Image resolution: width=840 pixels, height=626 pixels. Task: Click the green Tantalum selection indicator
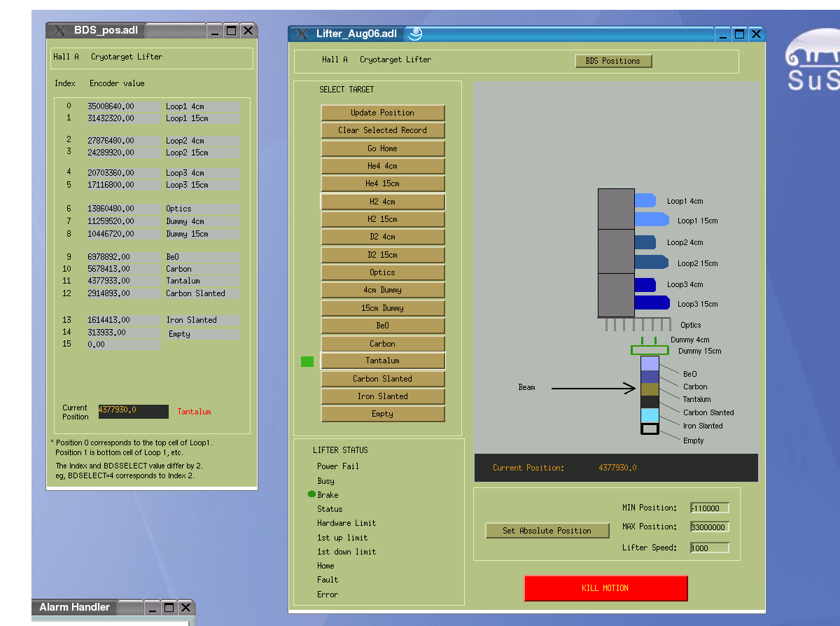pyautogui.click(x=307, y=361)
